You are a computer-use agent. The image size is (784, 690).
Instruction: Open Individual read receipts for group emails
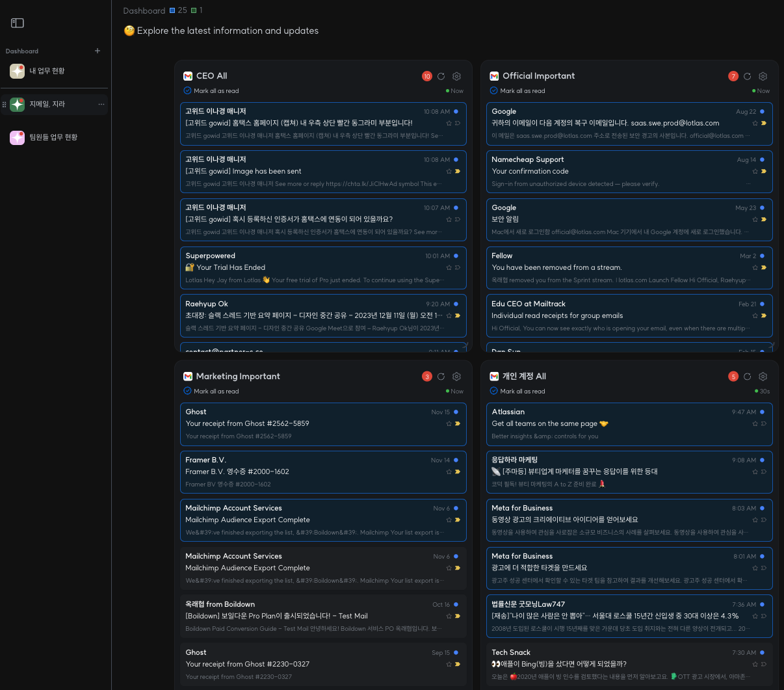pos(629,316)
